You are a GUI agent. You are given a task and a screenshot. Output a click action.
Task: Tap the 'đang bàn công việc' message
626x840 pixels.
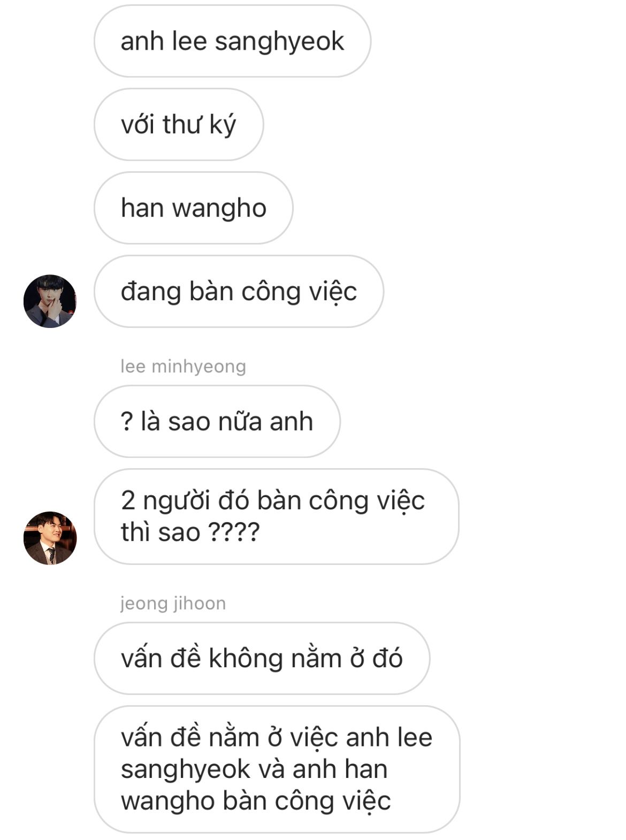tap(239, 292)
